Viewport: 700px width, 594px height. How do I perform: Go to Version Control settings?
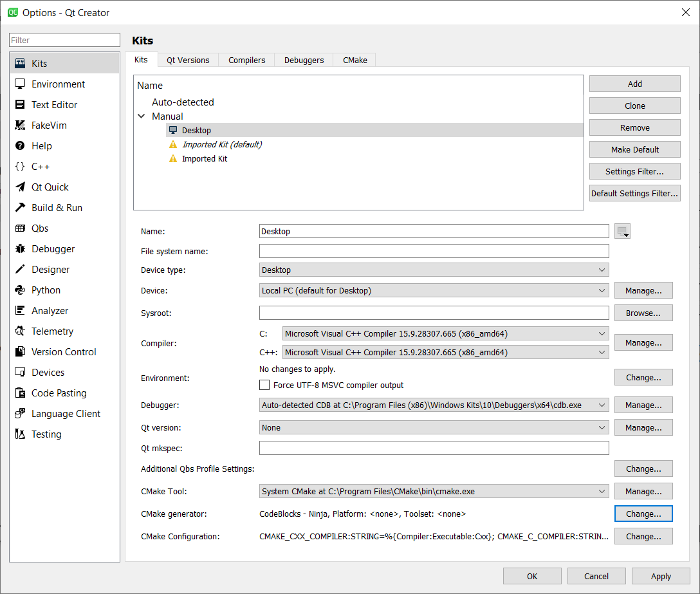coord(64,352)
